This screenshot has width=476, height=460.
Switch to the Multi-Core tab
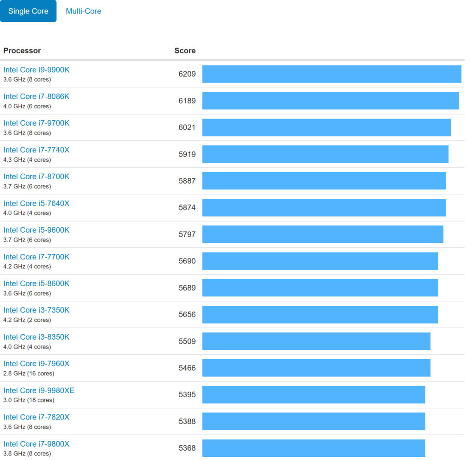tap(83, 11)
